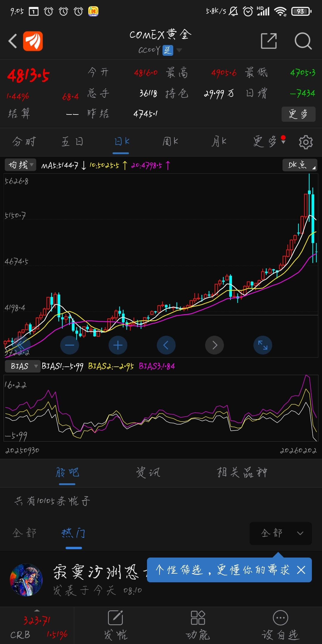This screenshot has width=322, height=644.
Task: Open 股吧 forum tab
Action: point(67,472)
